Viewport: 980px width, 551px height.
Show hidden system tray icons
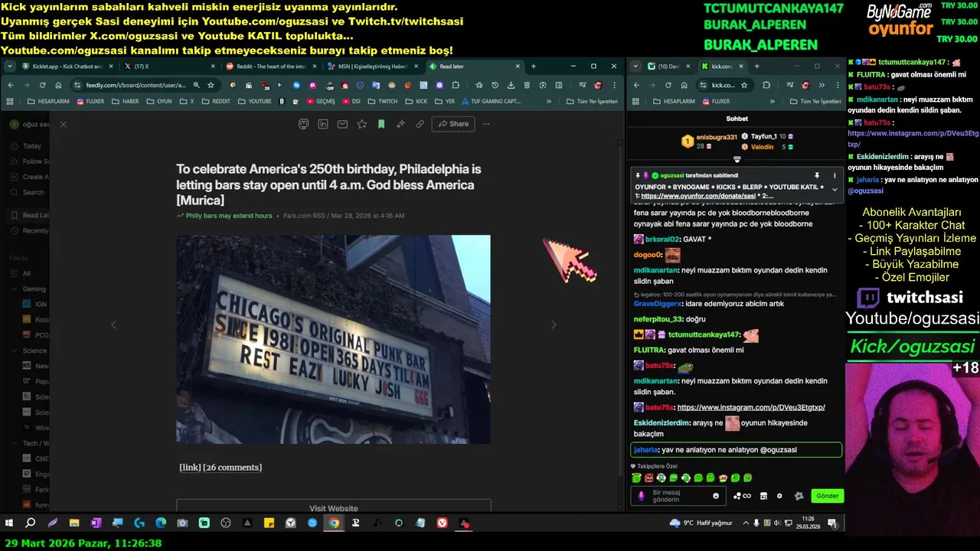tap(746, 523)
